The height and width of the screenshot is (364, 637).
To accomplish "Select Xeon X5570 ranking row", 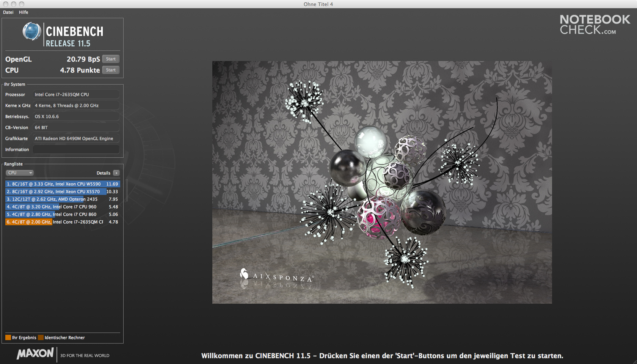I will coord(63,191).
